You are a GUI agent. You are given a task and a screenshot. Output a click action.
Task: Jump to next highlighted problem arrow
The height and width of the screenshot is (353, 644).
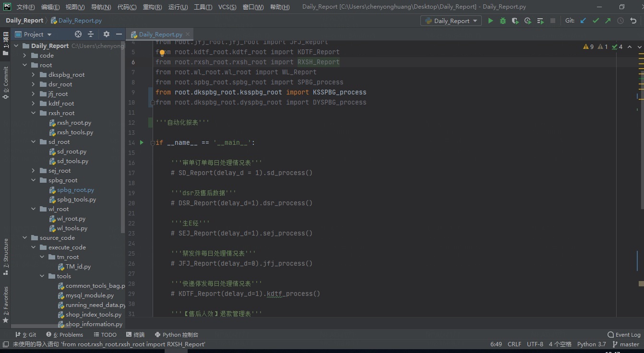point(640,47)
